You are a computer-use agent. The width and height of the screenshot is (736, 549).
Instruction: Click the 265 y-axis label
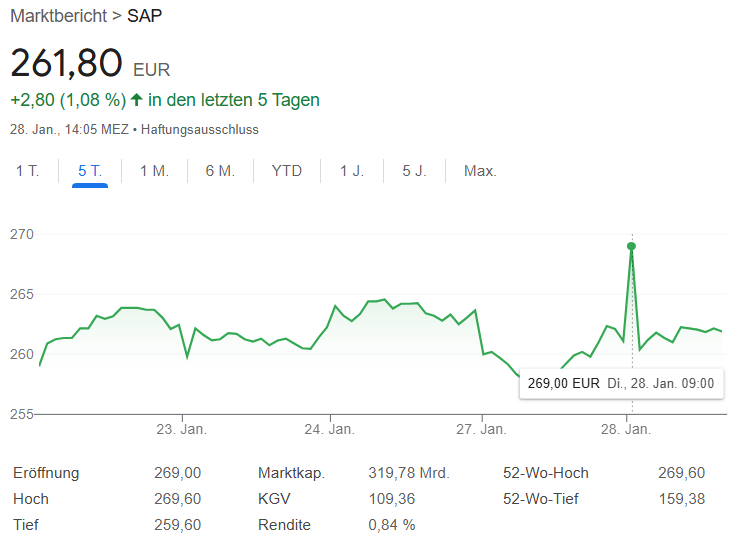[x=22, y=294]
